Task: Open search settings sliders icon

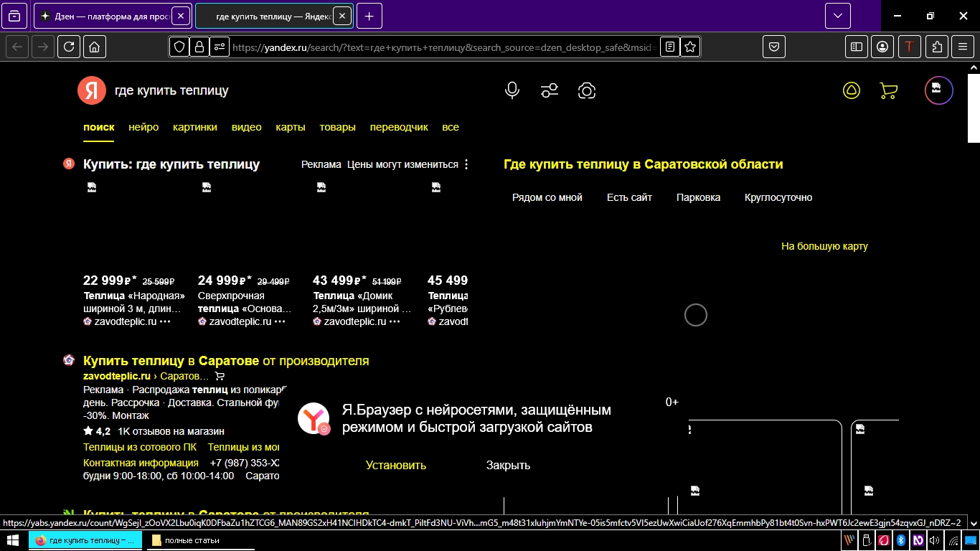Action: pos(550,90)
